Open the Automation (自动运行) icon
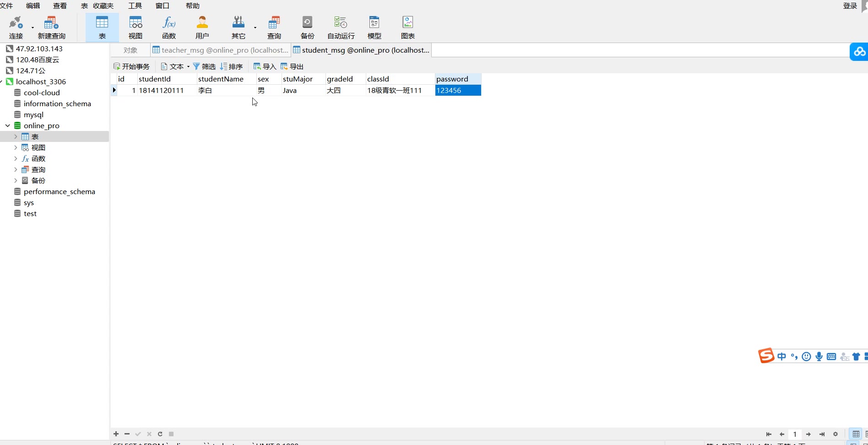Image resolution: width=868 pixels, height=445 pixels. pos(341,27)
